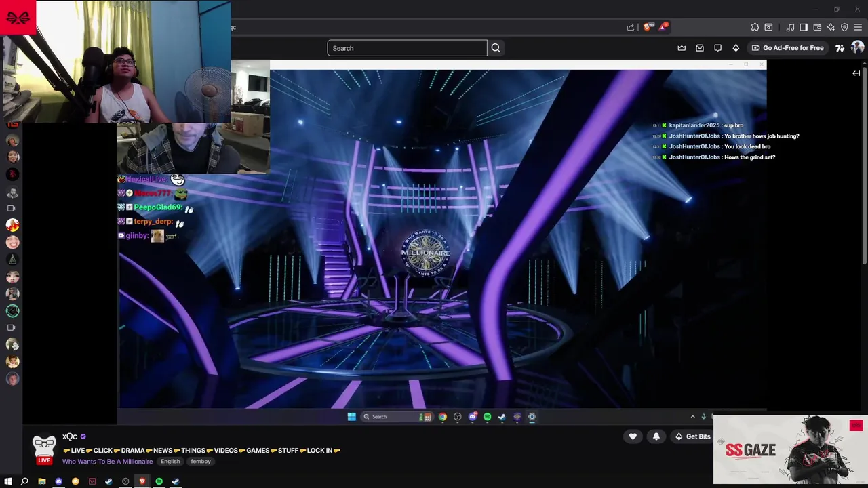Open the Brave Wallet icon
This screenshot has height=488, width=868.
coord(817,27)
